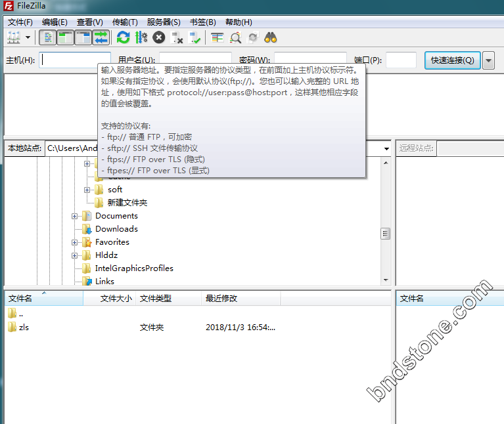This screenshot has height=424, width=504.
Task: Click the zls 文件夹 type cell
Action: [152, 328]
